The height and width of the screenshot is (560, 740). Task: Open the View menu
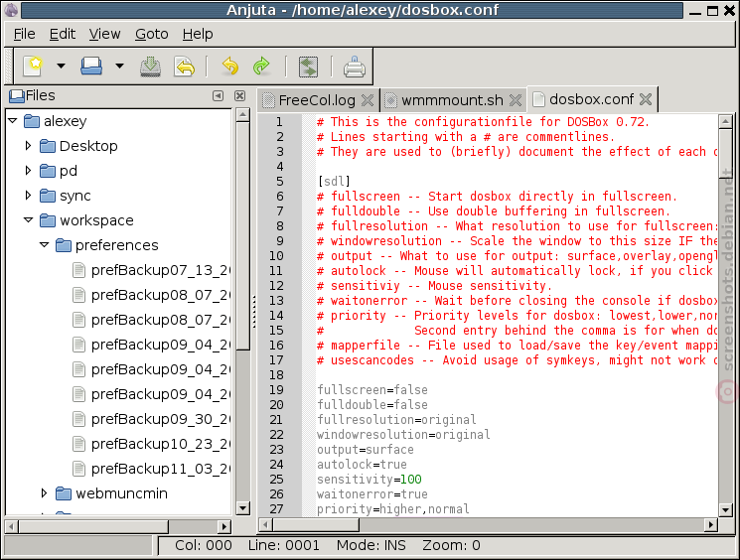(x=104, y=34)
